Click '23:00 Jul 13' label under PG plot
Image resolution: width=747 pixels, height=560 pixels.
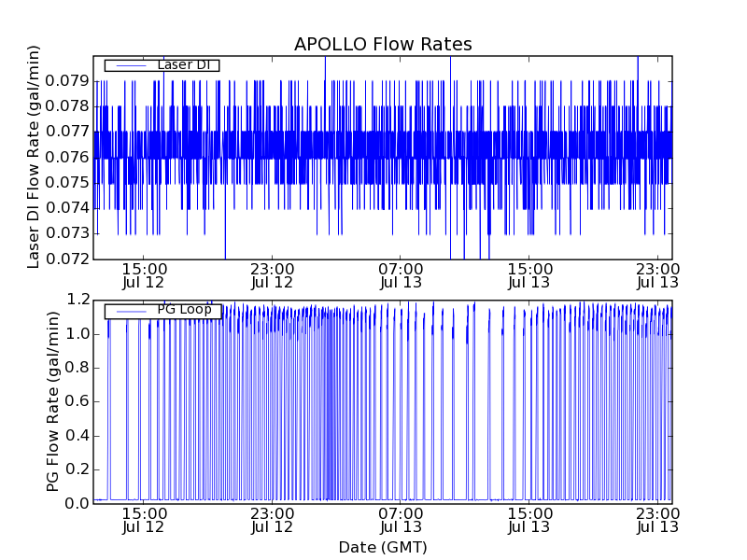pos(657,521)
